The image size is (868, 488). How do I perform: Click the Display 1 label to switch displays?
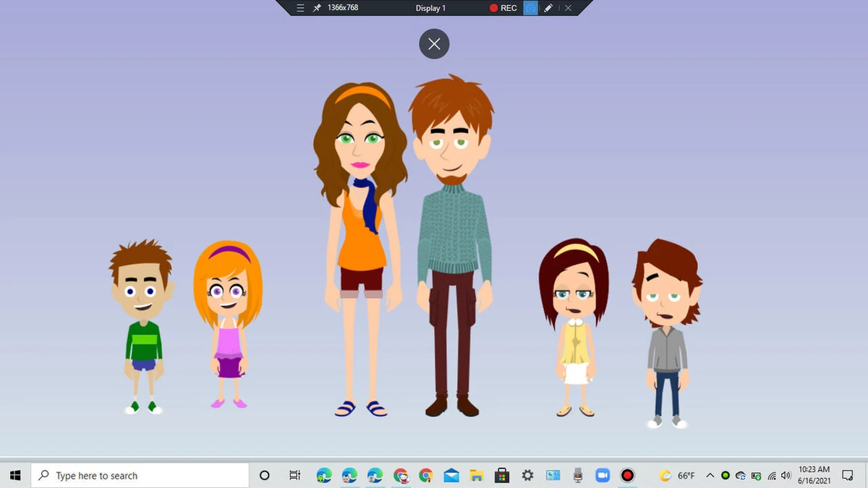coord(431,8)
